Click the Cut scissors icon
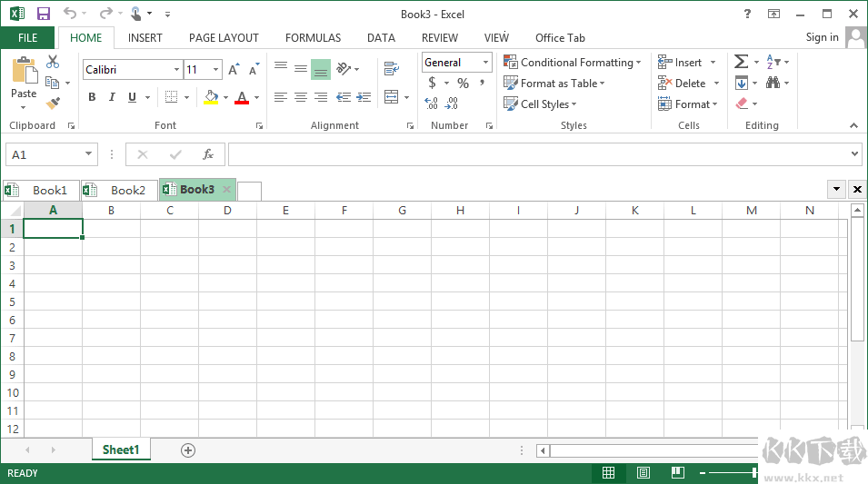Screen dimensions: 868x484 point(53,62)
